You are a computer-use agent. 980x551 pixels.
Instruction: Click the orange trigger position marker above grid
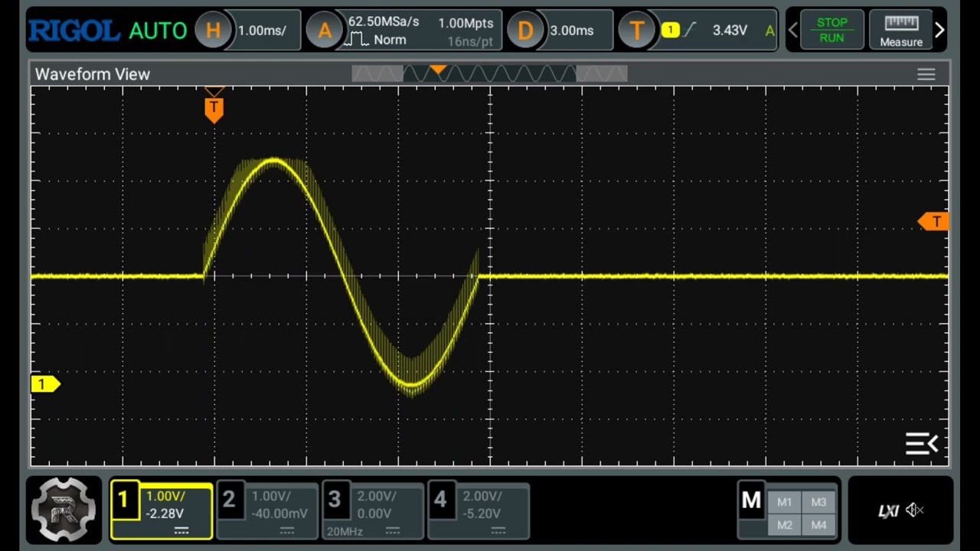click(x=214, y=107)
